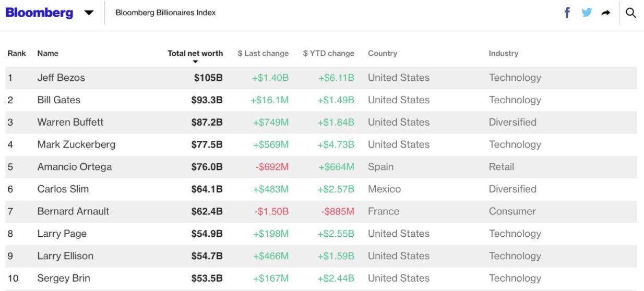Click the +$4.73B YTD change value

pyautogui.click(x=336, y=144)
